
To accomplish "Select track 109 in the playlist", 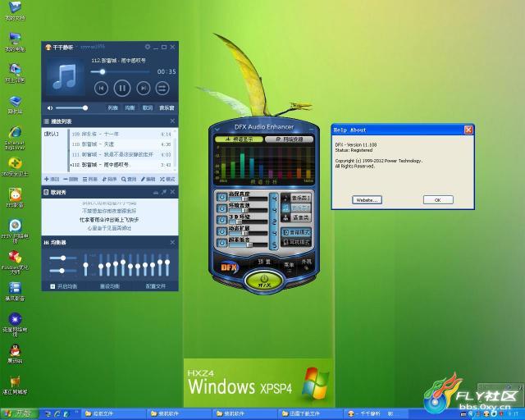I will point(121,134).
